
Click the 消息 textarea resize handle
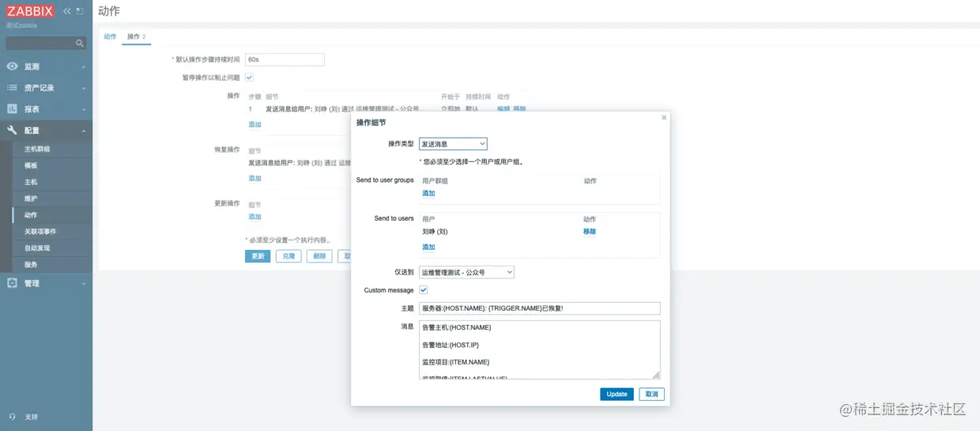pos(655,374)
